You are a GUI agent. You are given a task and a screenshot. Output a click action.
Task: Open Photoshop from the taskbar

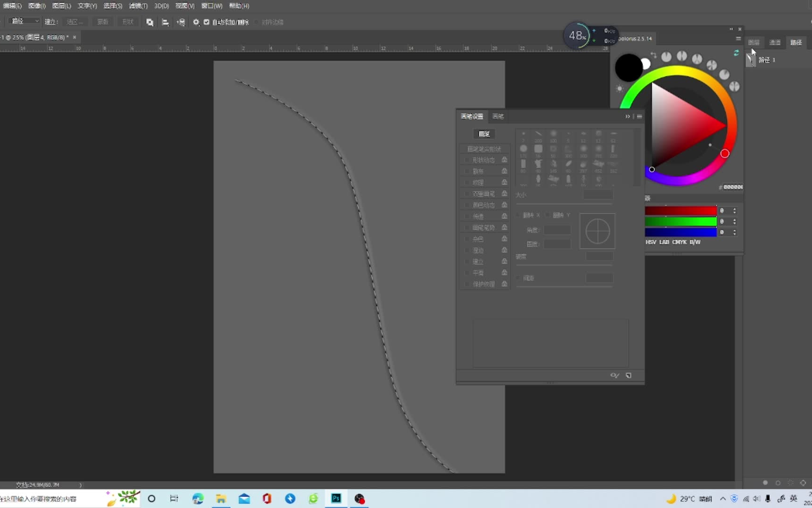[336, 499]
